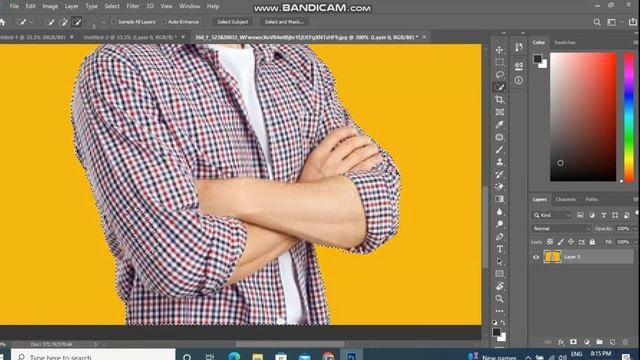Select the Blur tool
640x360 pixels.
[x=499, y=211]
